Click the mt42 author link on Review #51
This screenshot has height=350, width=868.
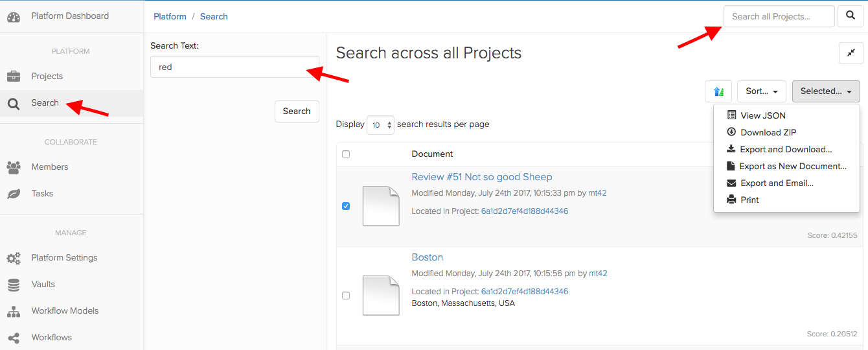click(598, 193)
